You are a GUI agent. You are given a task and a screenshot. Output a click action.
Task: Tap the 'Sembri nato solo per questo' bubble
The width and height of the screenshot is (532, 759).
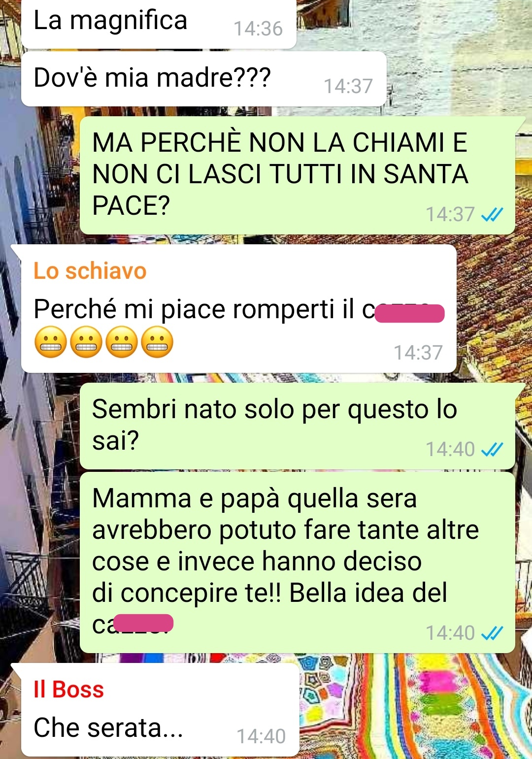298,426
